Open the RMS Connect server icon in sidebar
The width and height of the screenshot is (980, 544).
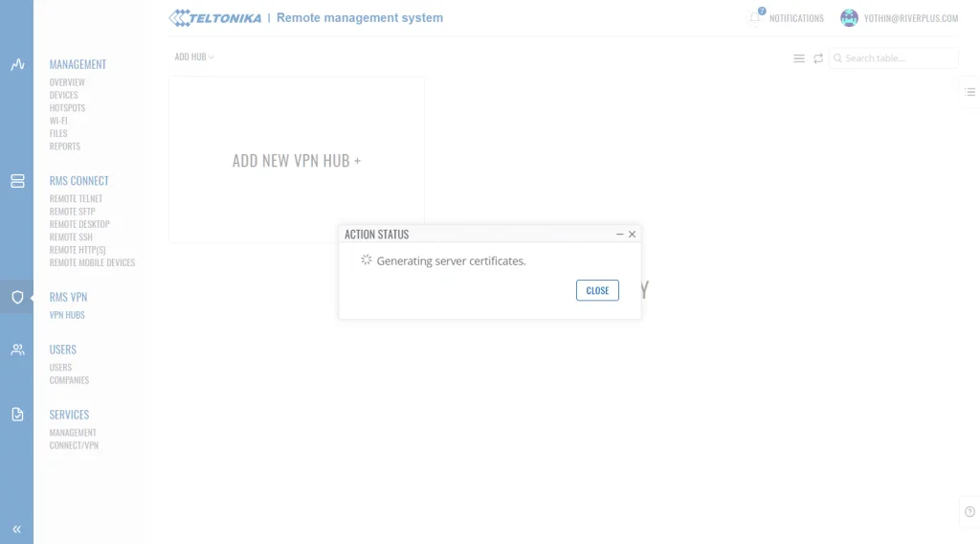(x=17, y=181)
